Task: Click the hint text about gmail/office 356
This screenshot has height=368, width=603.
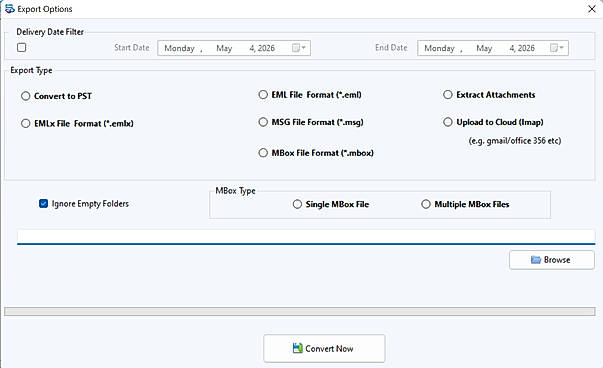Action: click(515, 141)
